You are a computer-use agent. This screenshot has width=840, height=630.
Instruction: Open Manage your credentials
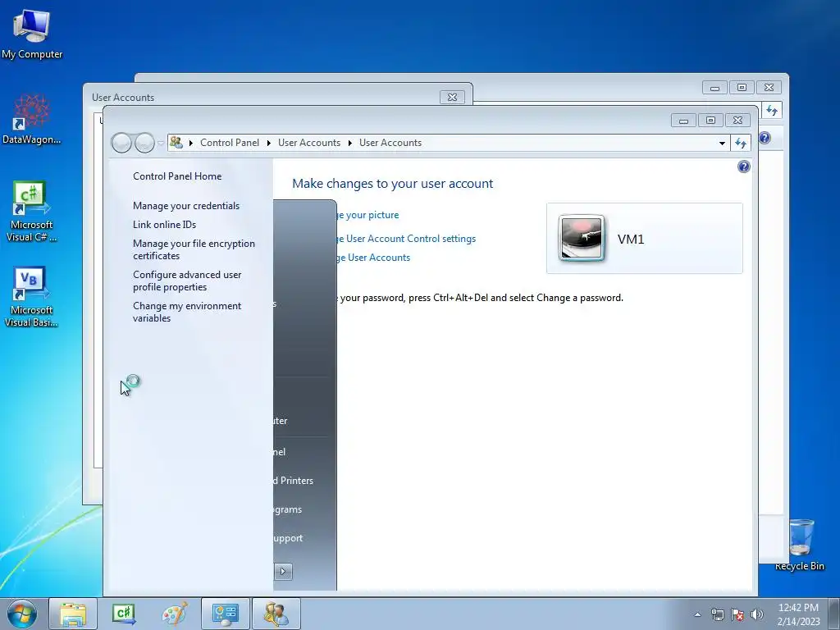(186, 206)
